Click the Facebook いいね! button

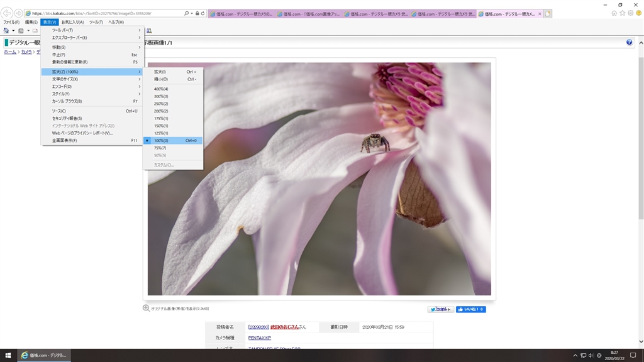(x=470, y=309)
